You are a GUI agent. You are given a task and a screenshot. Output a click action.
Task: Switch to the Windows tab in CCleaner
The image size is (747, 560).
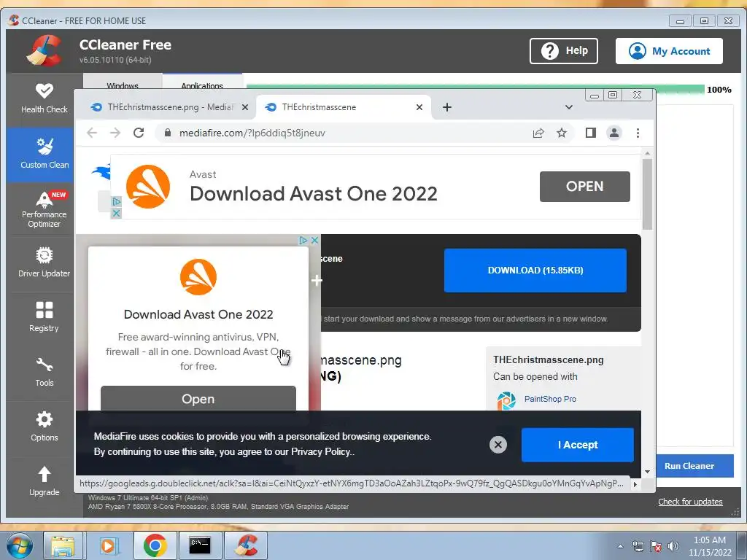click(123, 82)
